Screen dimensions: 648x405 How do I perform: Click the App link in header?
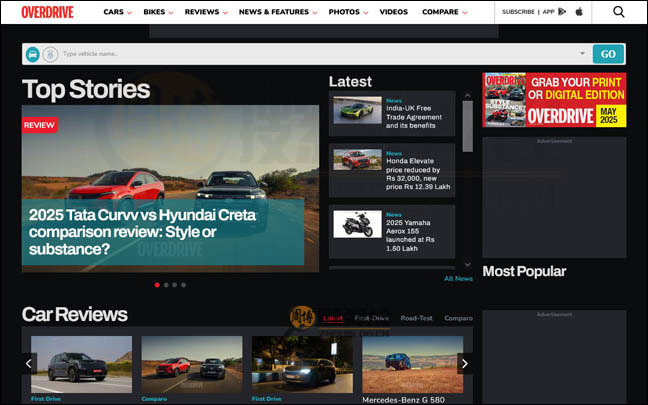pos(548,12)
